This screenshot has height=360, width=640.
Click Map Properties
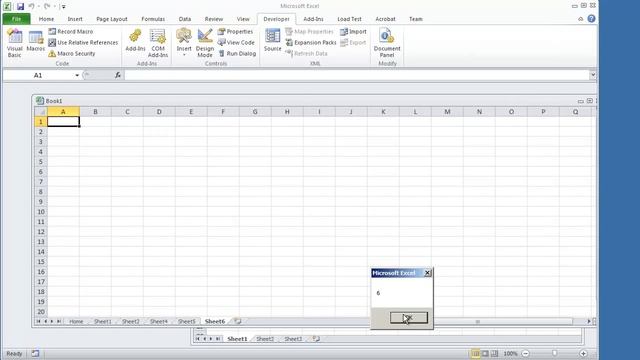coord(309,31)
